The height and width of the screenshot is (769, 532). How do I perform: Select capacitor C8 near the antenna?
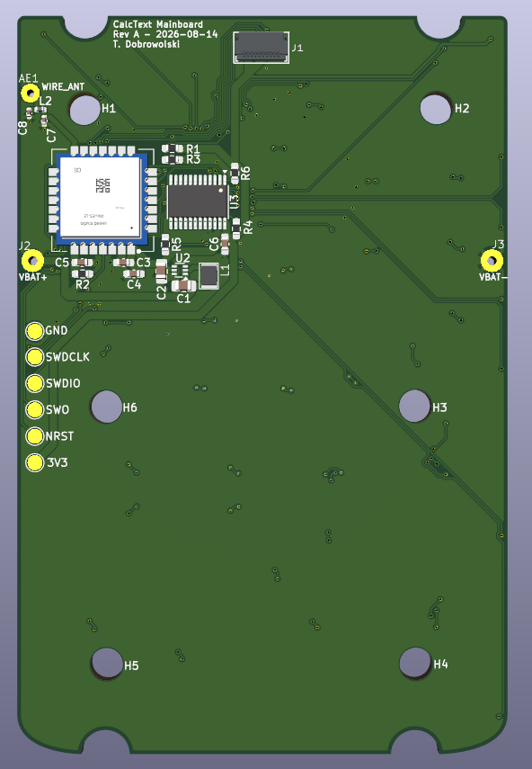[29, 114]
